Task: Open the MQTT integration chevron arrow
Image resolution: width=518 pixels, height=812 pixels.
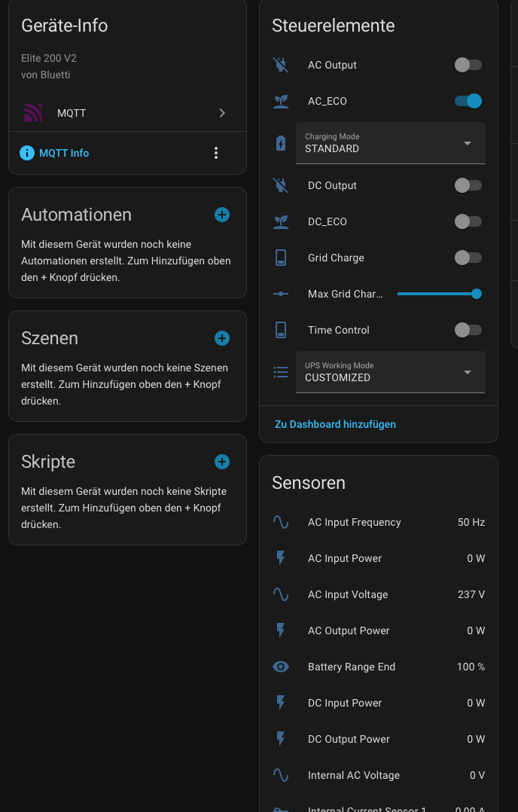Action: click(222, 113)
